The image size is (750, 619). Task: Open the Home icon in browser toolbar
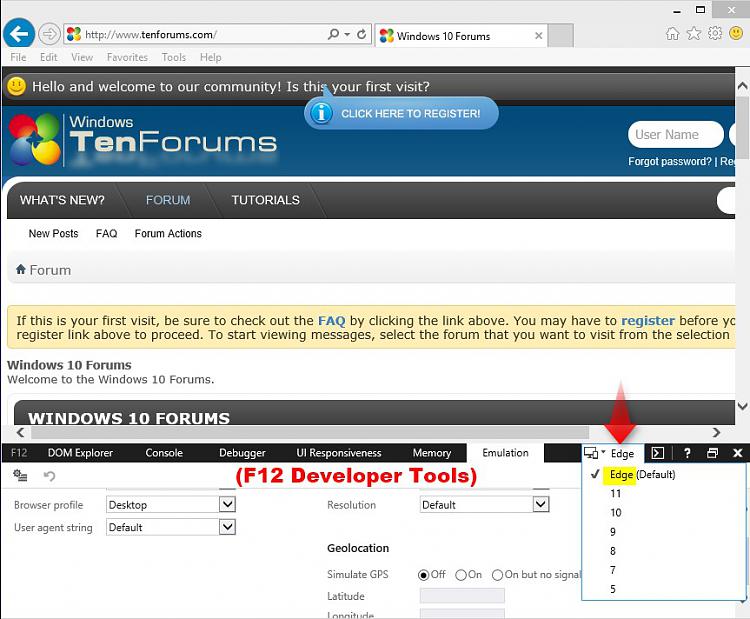673,33
